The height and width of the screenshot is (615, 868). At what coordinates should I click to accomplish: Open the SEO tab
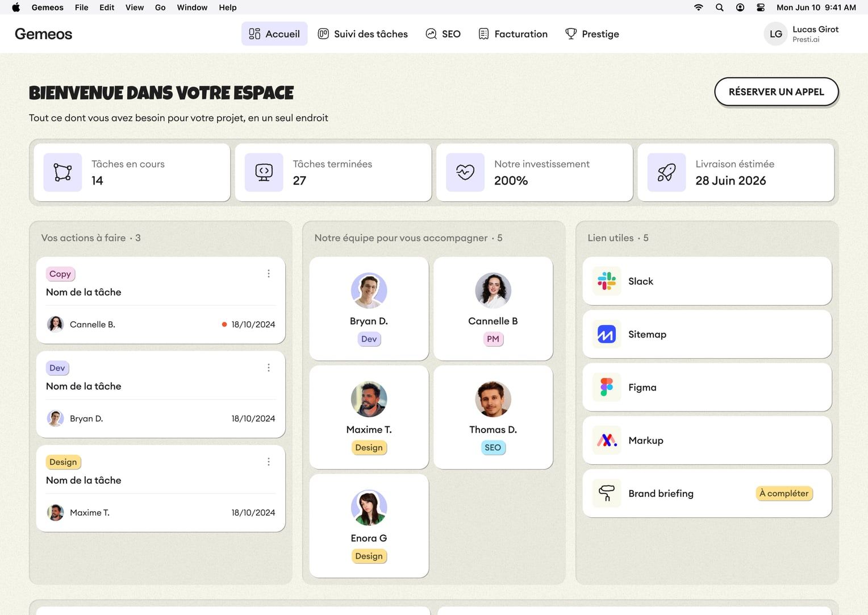coord(443,34)
